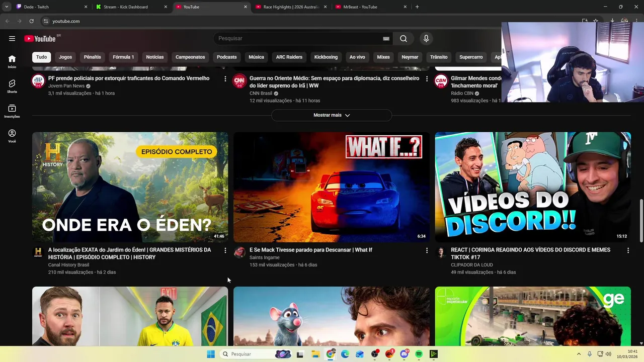Switch to MrBeast - YouTube tab
This screenshot has width=644, height=362.
coord(371,7)
